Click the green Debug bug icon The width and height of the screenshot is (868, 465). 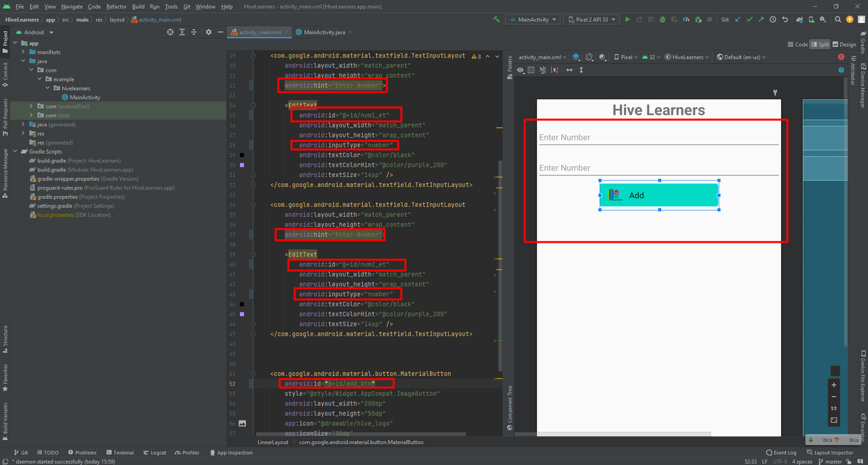663,20
